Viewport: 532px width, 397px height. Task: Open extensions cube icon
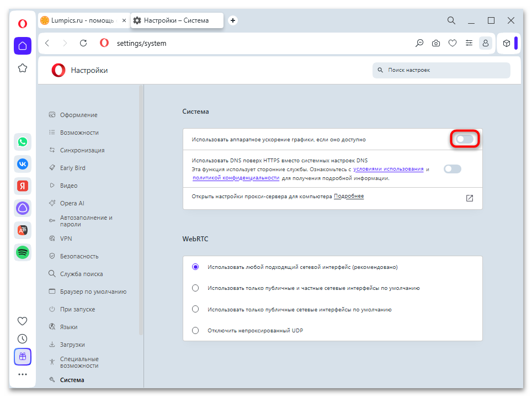pyautogui.click(x=506, y=43)
